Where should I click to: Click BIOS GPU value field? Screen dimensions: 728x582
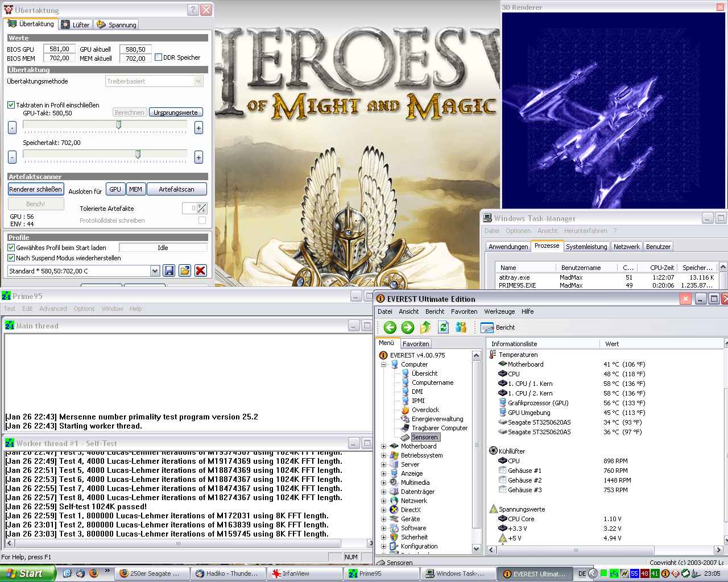tap(59, 49)
